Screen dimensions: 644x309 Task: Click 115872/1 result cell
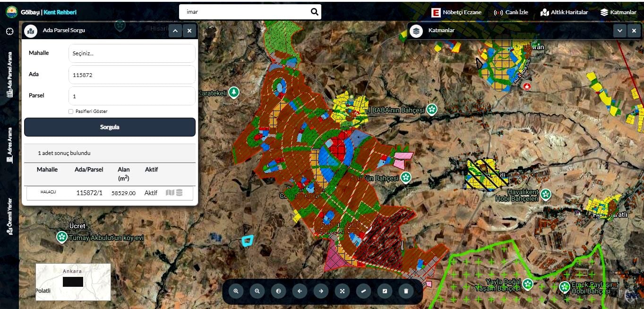point(89,193)
